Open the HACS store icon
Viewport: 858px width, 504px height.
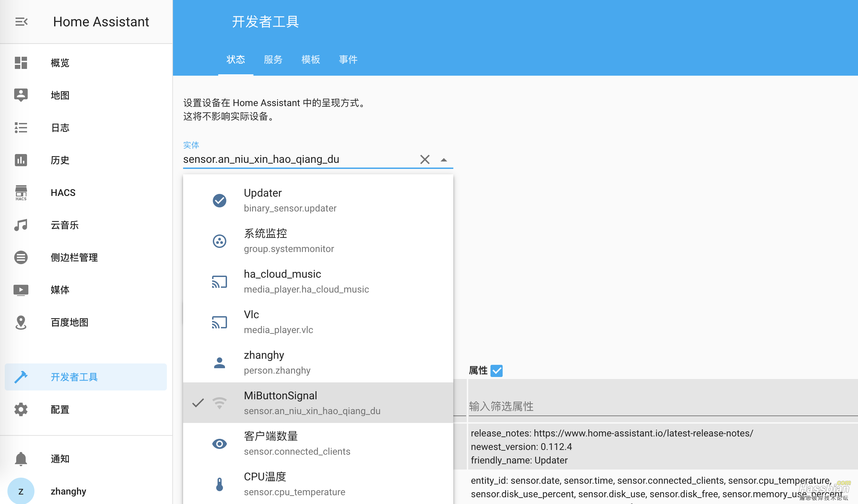tap(21, 193)
